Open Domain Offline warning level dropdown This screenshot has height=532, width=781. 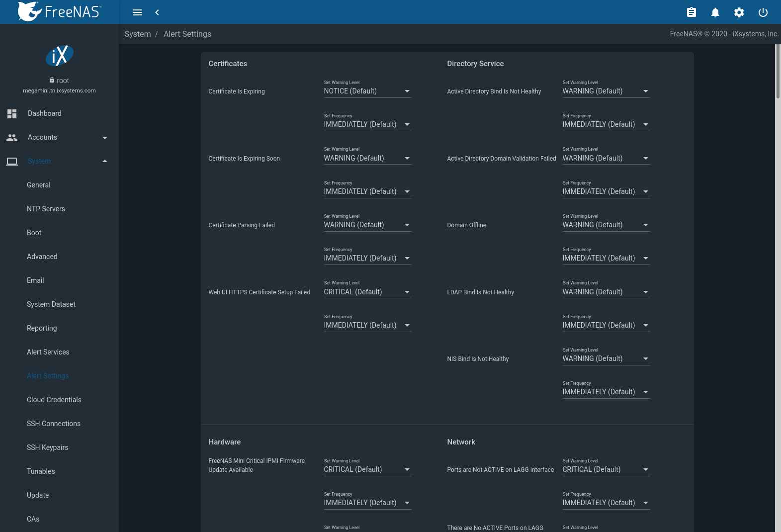606,225
